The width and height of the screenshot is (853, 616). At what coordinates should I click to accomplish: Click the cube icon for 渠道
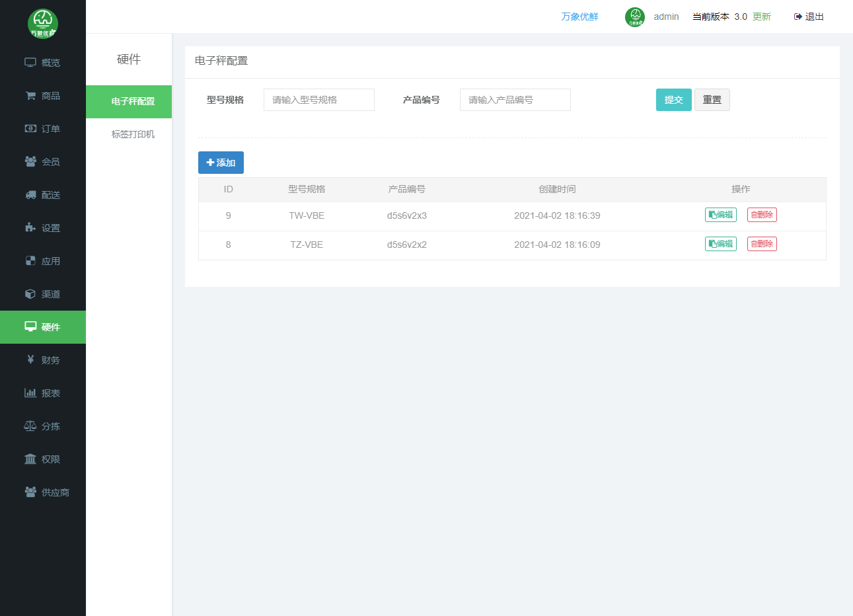point(30,294)
